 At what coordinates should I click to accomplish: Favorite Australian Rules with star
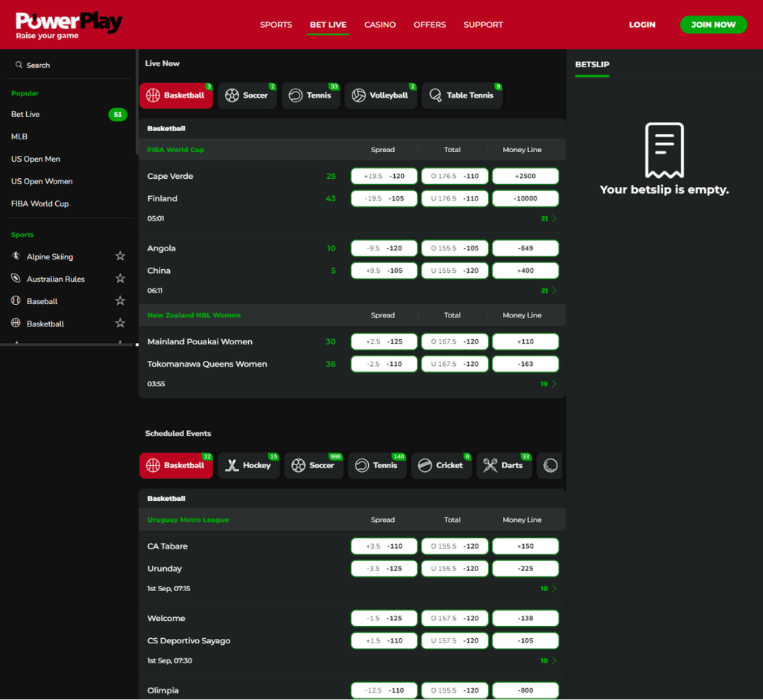(x=120, y=279)
